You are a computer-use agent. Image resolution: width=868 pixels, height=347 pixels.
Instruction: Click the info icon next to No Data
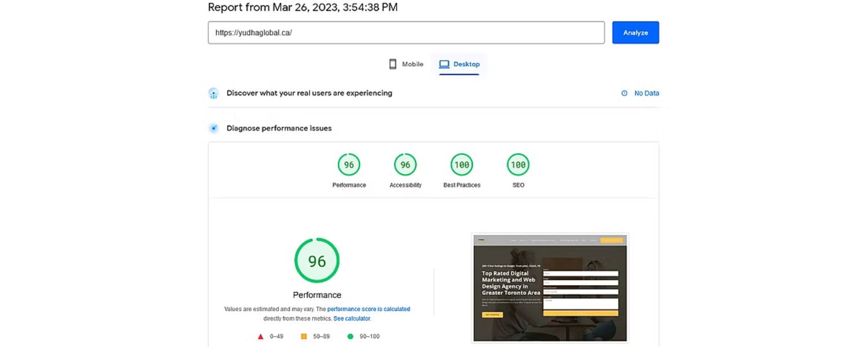click(624, 93)
